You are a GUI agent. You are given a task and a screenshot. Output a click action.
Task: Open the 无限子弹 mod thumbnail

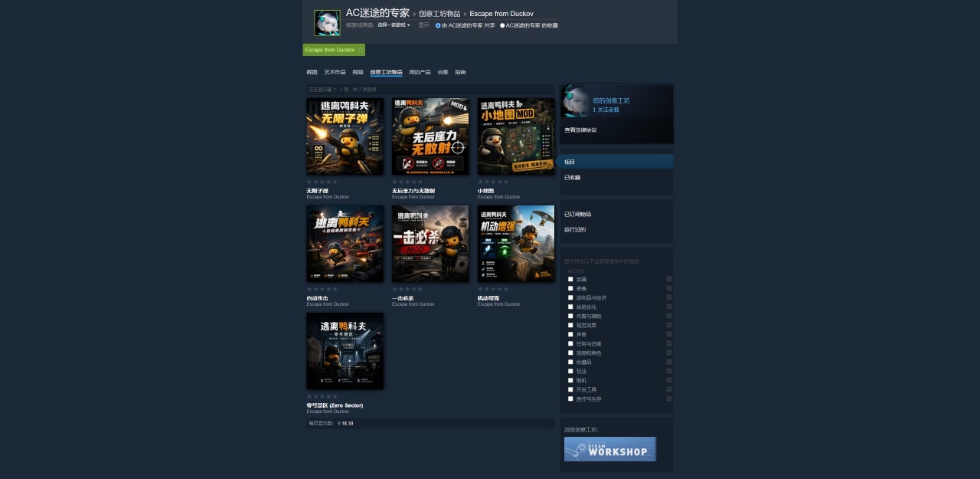pyautogui.click(x=345, y=136)
